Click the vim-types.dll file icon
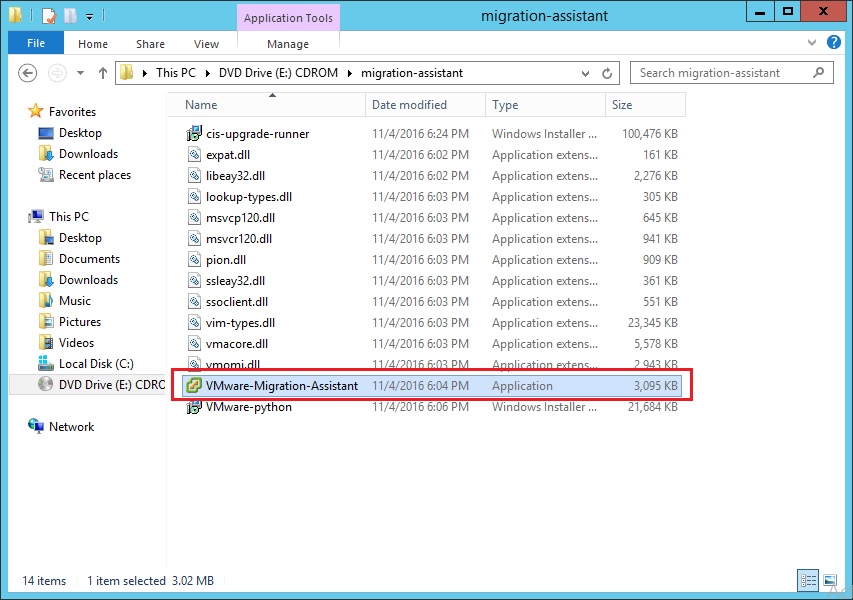The height and width of the screenshot is (600, 853). point(194,323)
